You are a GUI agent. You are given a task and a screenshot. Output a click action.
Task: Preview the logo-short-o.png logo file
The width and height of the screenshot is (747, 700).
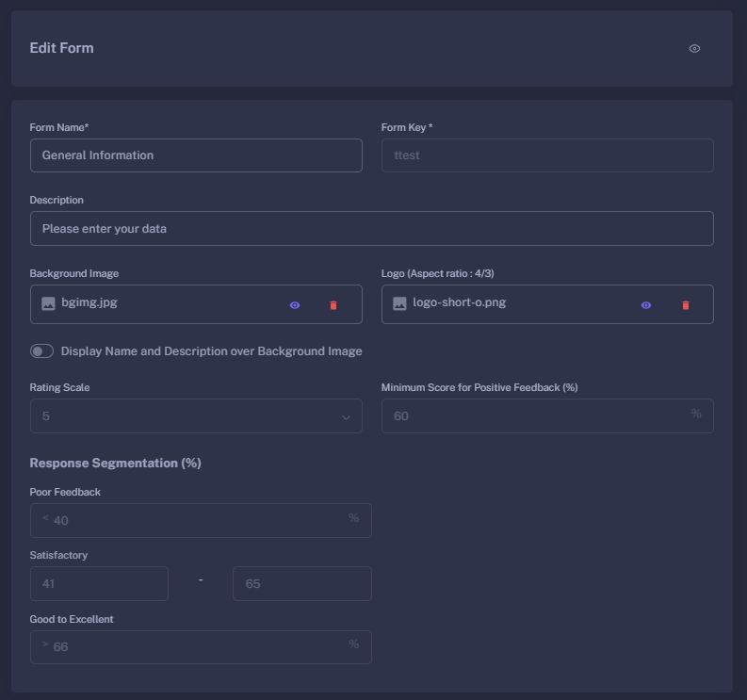click(x=646, y=305)
